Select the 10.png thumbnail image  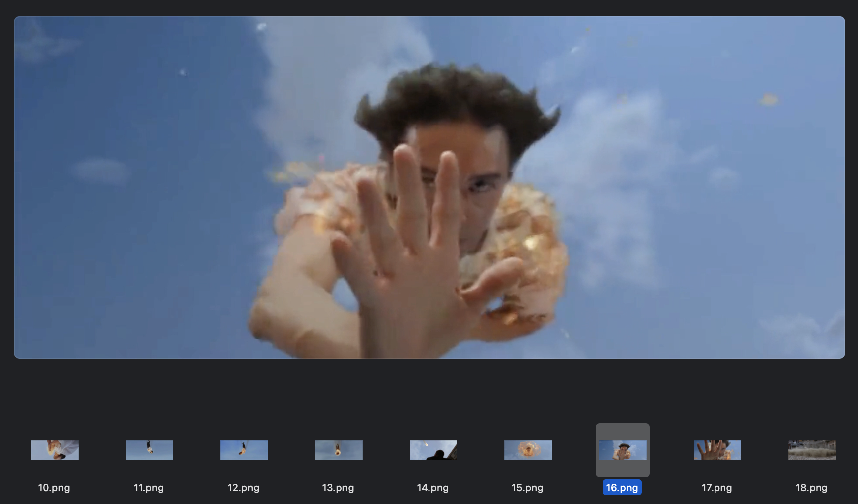click(x=55, y=450)
